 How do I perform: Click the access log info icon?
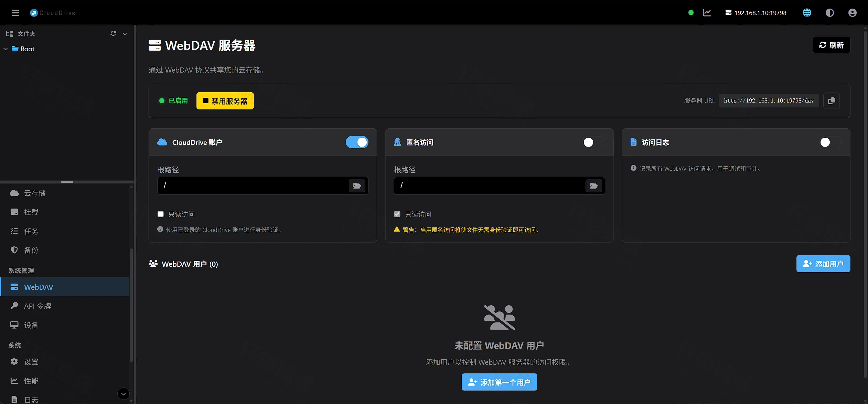point(633,168)
